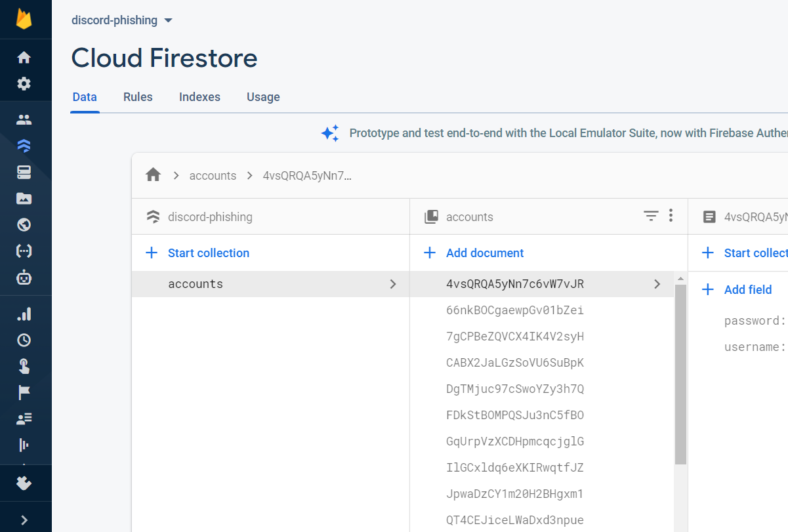Open Conversions flag icon in sidebar

[24, 392]
